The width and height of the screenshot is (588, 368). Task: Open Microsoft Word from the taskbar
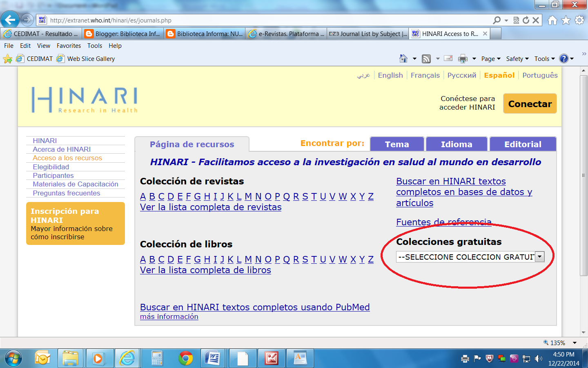pyautogui.click(x=213, y=359)
